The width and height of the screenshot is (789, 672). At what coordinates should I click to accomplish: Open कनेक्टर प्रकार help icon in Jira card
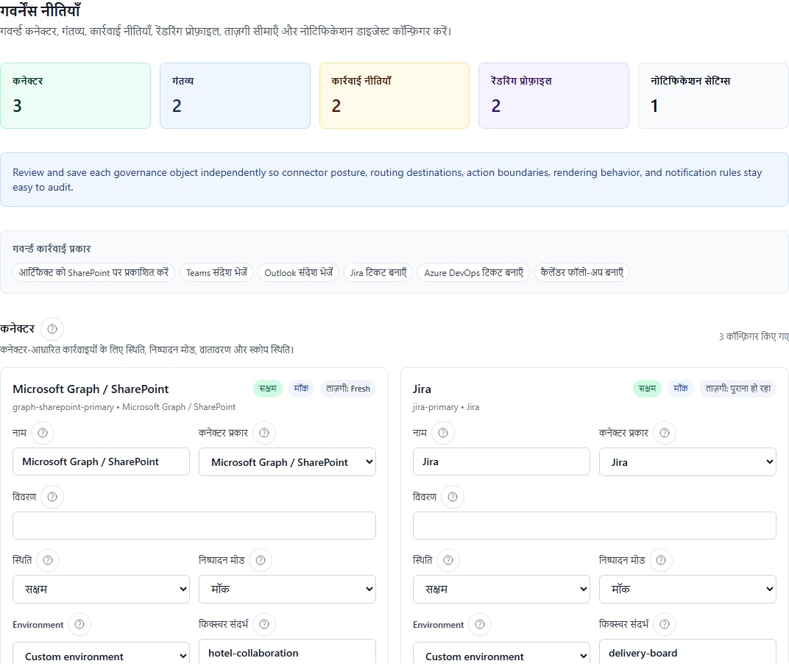[664, 433]
